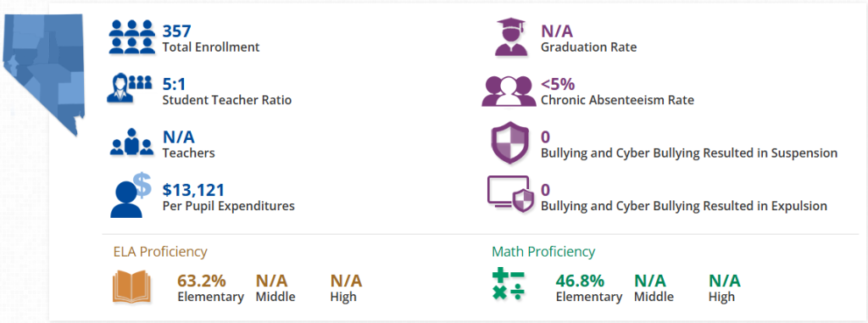Click the Student Teacher Ratio icon
Screen dimensions: 868x323
pyautogui.click(x=130, y=89)
